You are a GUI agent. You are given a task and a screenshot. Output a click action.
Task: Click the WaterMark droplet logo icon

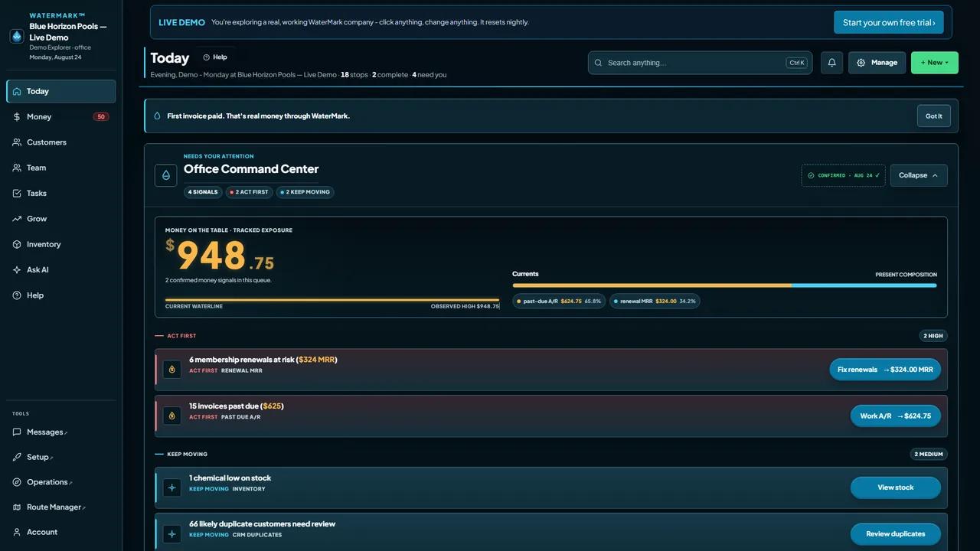pyautogui.click(x=17, y=37)
